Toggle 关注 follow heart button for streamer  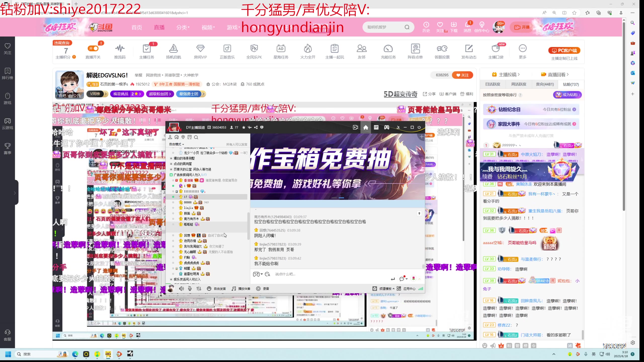[462, 75]
